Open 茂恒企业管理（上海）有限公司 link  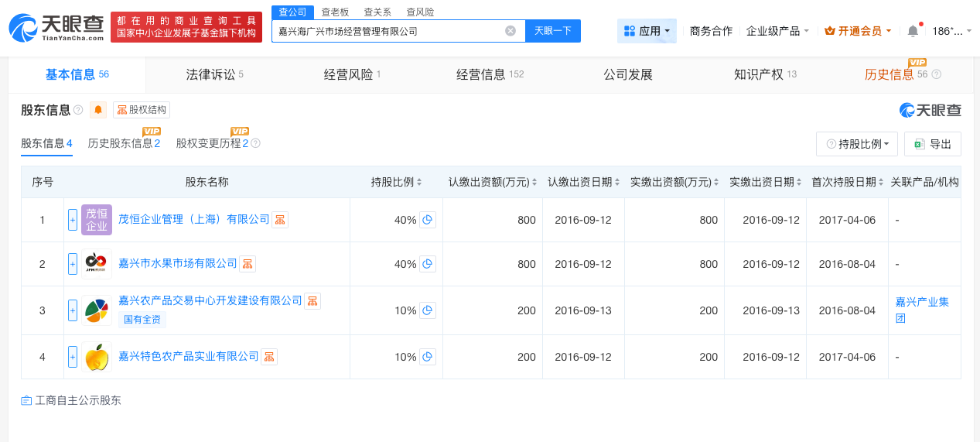(x=194, y=220)
